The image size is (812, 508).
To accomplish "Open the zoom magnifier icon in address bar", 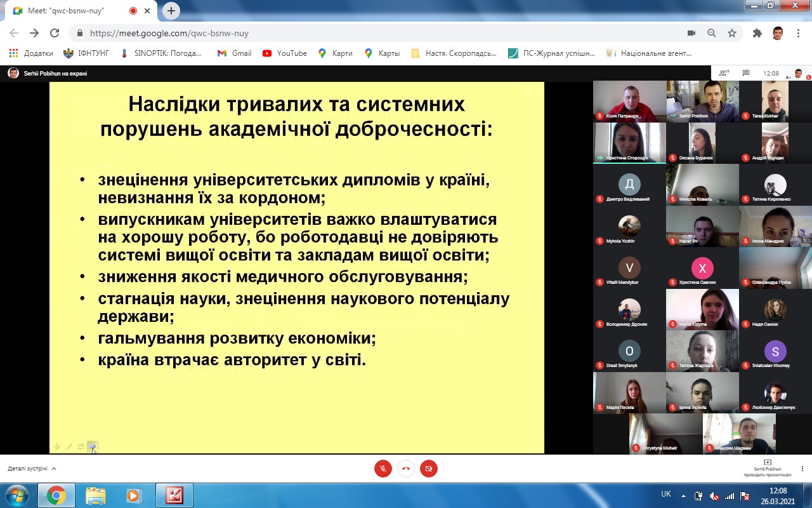I will point(712,33).
